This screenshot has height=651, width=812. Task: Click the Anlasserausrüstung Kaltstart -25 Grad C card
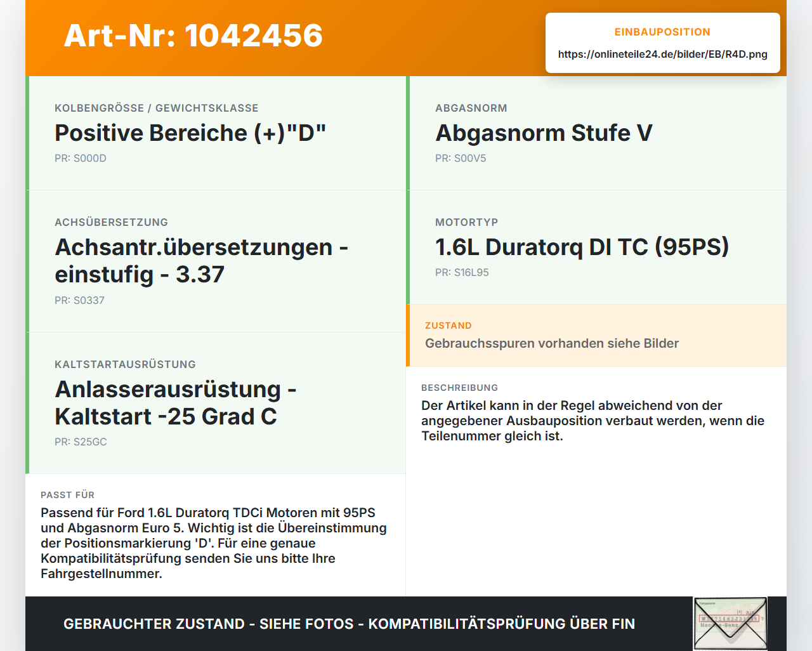coord(216,403)
